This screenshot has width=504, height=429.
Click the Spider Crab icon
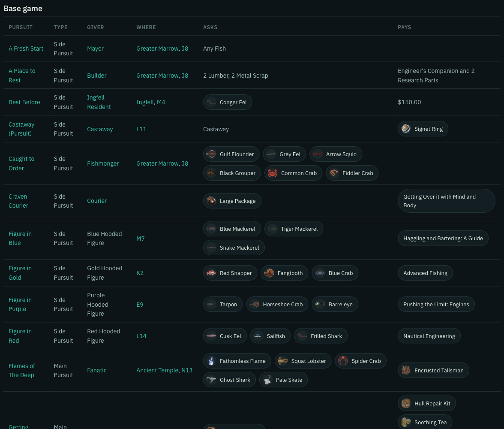click(x=343, y=361)
